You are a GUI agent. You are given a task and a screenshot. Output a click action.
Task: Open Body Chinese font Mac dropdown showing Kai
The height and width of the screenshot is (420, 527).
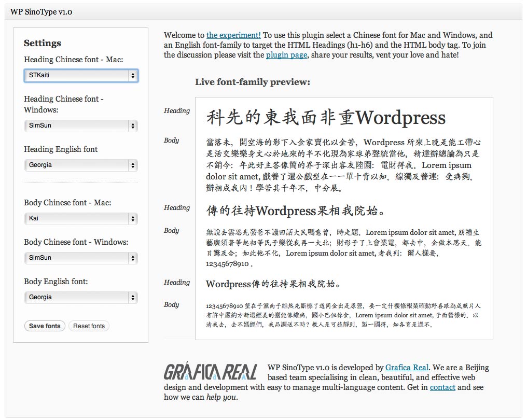(81, 218)
